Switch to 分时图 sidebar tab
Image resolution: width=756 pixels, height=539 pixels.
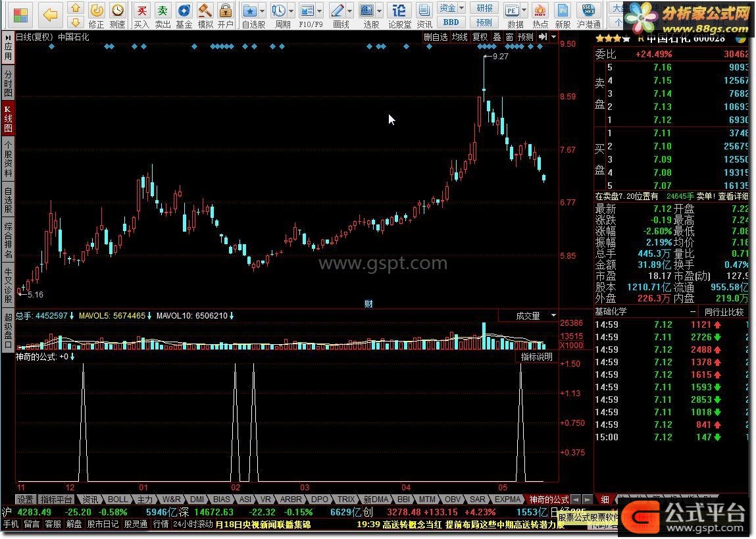click(8, 83)
